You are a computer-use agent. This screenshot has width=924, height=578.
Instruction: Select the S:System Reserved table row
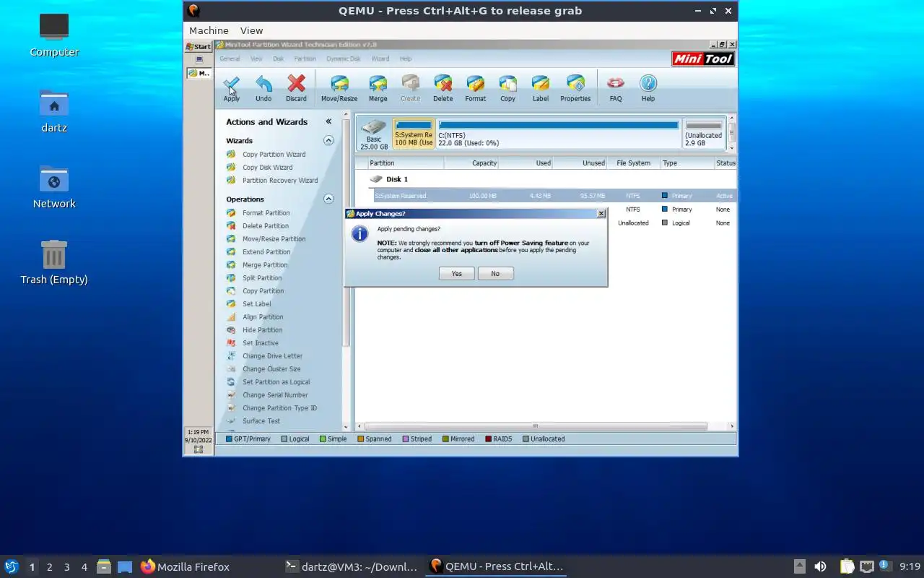point(554,196)
